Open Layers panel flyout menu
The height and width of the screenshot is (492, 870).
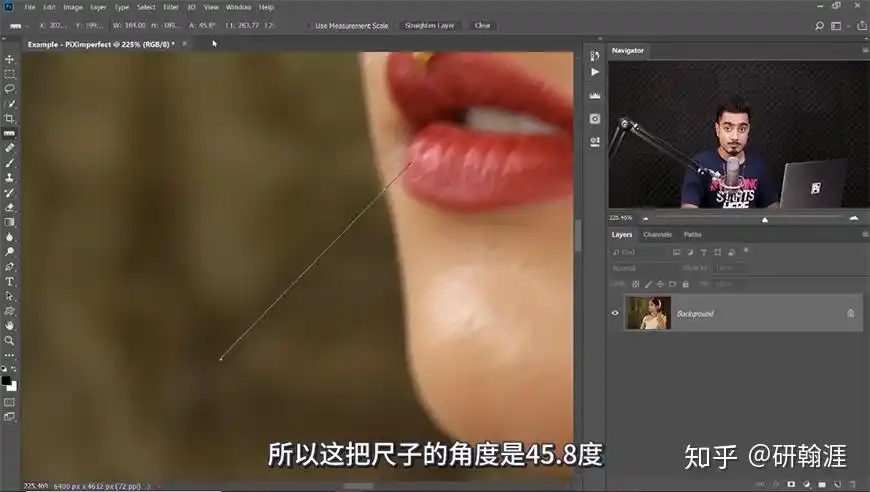(x=864, y=235)
